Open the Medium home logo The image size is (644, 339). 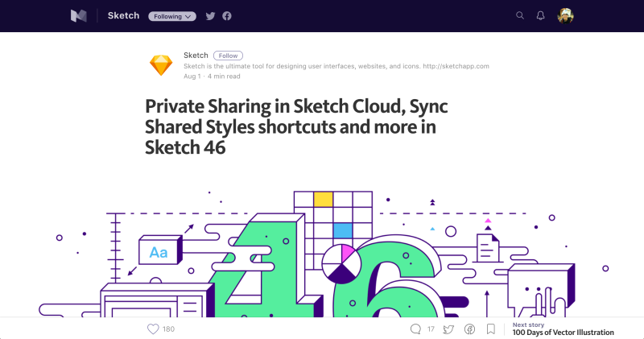pyautogui.click(x=78, y=16)
